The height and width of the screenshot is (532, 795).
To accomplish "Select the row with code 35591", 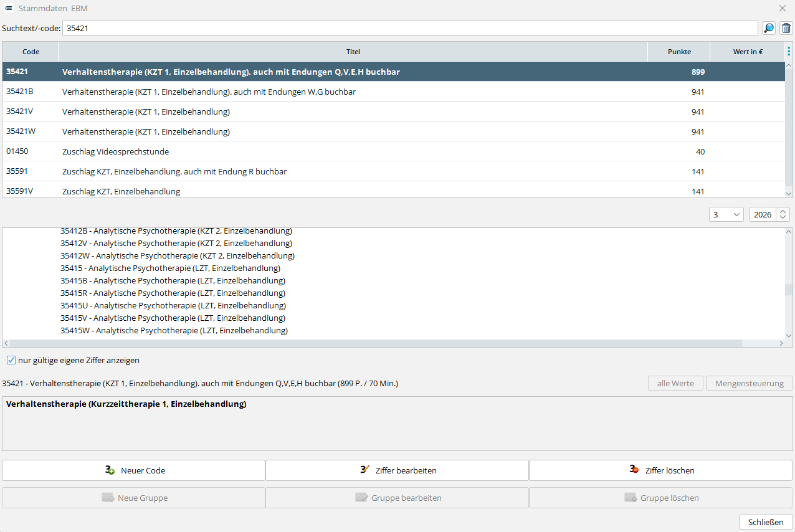I will click(x=393, y=171).
